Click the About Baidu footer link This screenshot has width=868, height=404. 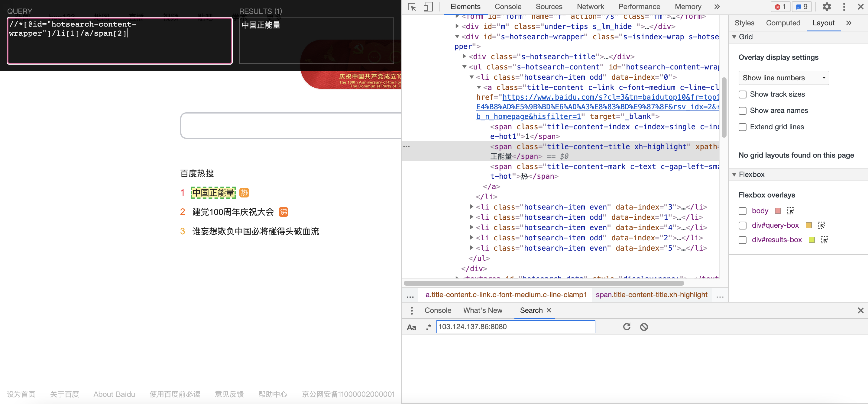114,394
